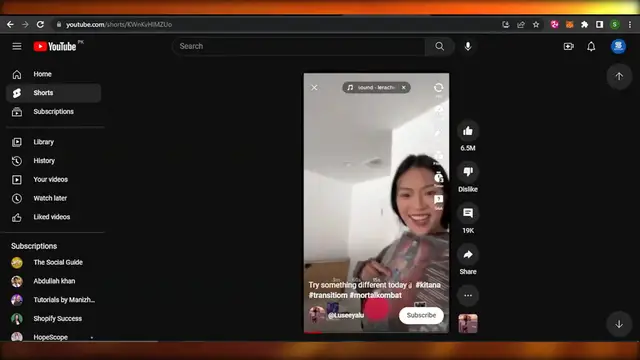Viewport: 640px width, 360px height.
Task: Open Watch later in sidebar
Action: [x=53, y=198]
